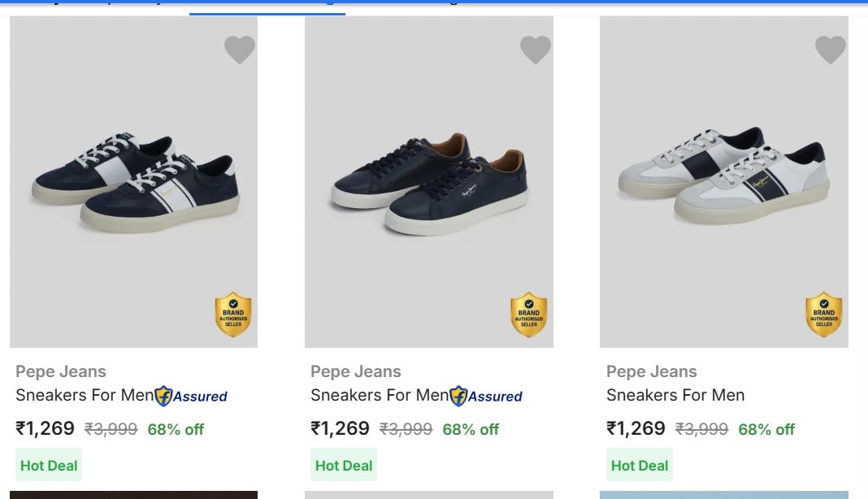This screenshot has width=868, height=499.
Task: Click Pepe Jeans brand name of third product
Action: (652, 371)
